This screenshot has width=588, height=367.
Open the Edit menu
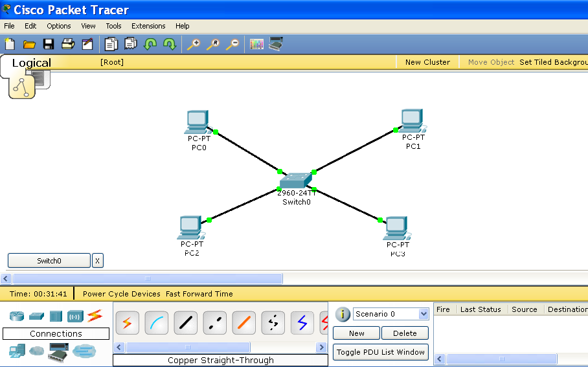pyautogui.click(x=30, y=26)
